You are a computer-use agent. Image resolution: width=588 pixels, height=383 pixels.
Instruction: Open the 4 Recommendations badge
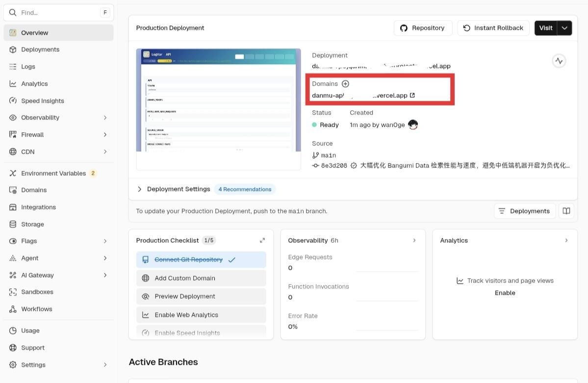click(245, 190)
